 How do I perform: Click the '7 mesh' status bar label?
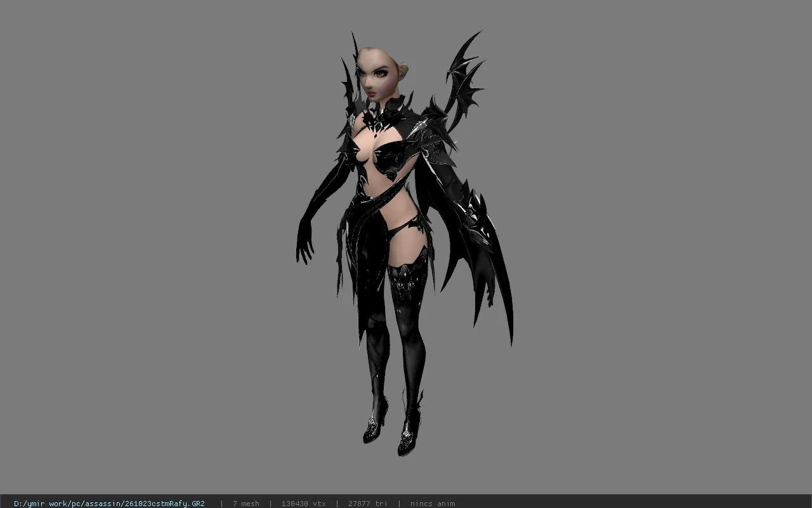pos(246,504)
